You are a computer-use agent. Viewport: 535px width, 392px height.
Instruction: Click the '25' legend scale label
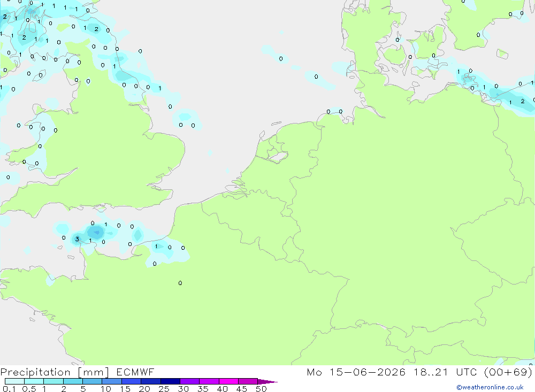164,389
